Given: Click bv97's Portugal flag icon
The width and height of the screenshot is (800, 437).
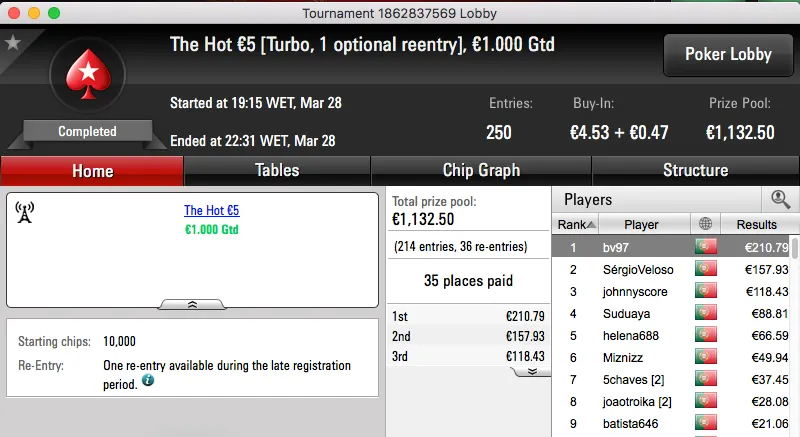Looking at the screenshot, I should (x=706, y=247).
